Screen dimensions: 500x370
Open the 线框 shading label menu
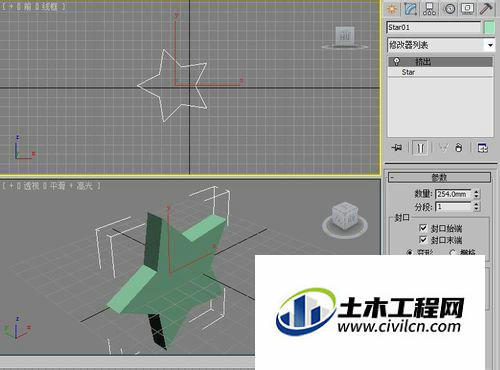click(48, 7)
